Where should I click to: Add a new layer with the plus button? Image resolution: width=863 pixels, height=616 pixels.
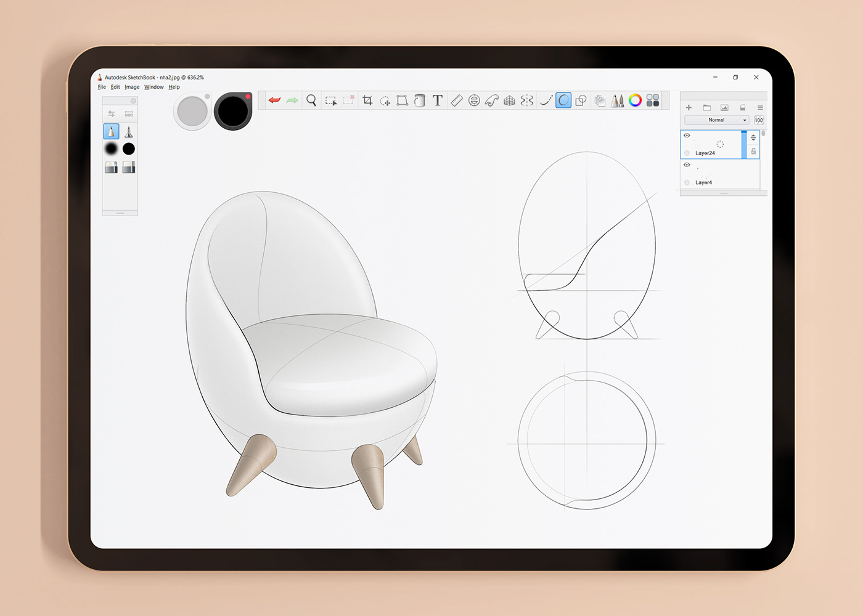(689, 107)
